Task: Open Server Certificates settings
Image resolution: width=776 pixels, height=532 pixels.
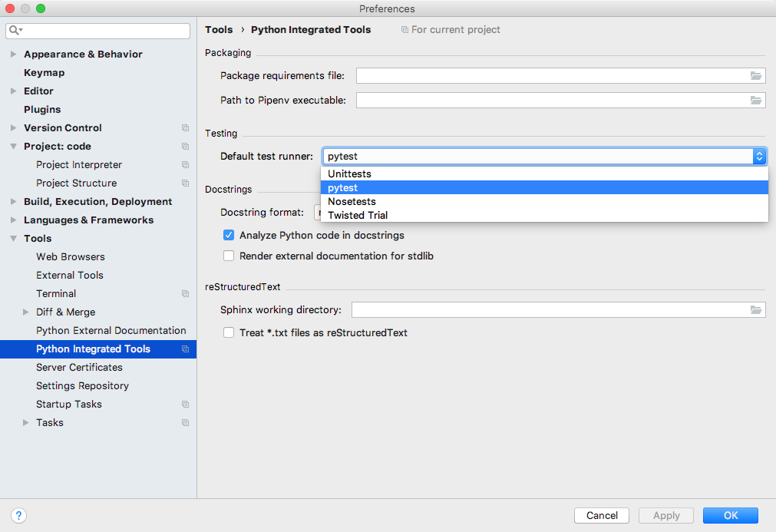Action: coord(79,367)
